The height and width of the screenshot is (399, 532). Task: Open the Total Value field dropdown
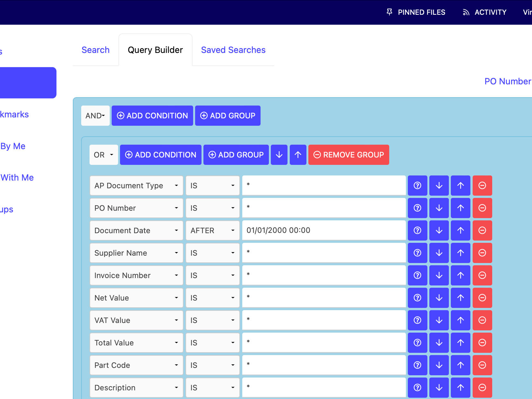click(x=136, y=343)
